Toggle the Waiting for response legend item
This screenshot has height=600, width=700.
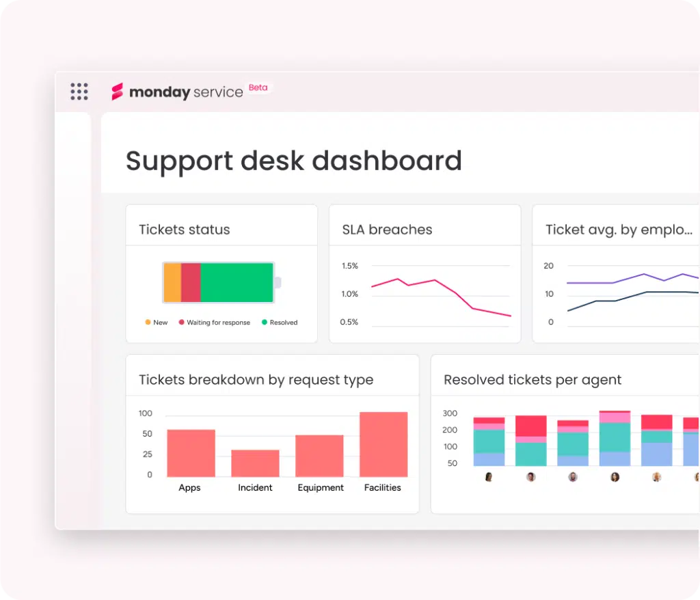tap(214, 323)
